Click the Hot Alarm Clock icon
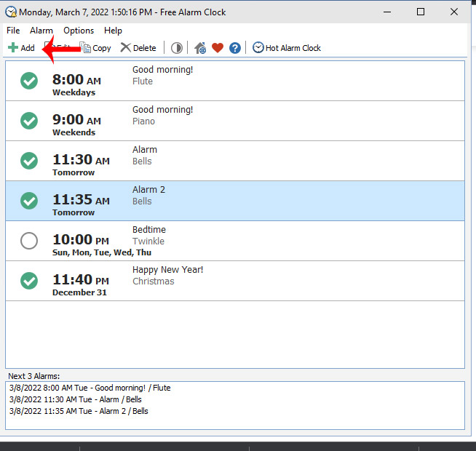The width and height of the screenshot is (476, 451). pyautogui.click(x=258, y=48)
